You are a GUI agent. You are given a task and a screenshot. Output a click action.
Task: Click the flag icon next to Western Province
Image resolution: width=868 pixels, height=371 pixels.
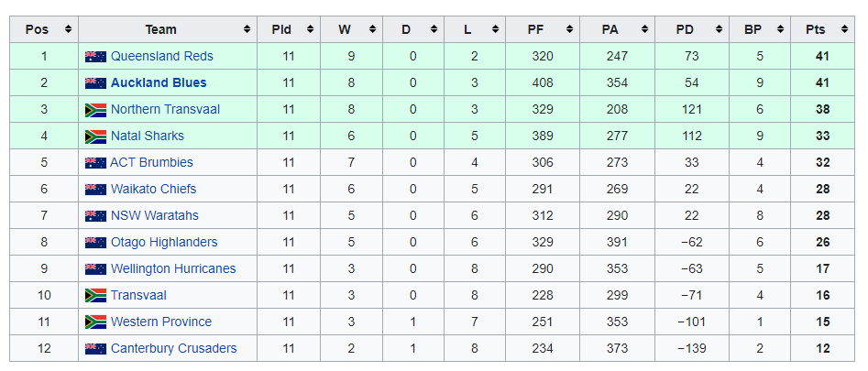pos(95,322)
